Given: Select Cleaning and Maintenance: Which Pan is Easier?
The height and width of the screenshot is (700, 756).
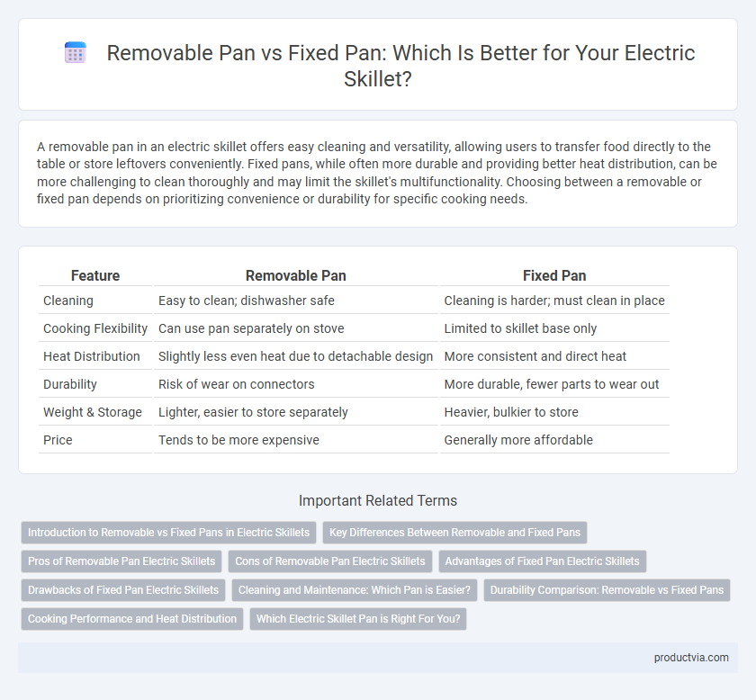Looking at the screenshot, I should tap(355, 589).
